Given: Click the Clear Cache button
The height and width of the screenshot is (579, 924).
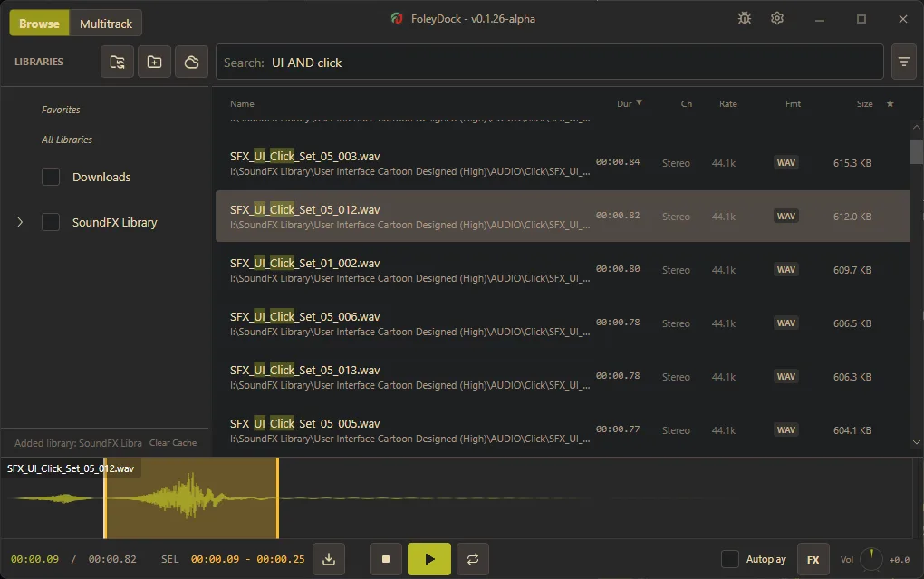Looking at the screenshot, I should tap(172, 443).
